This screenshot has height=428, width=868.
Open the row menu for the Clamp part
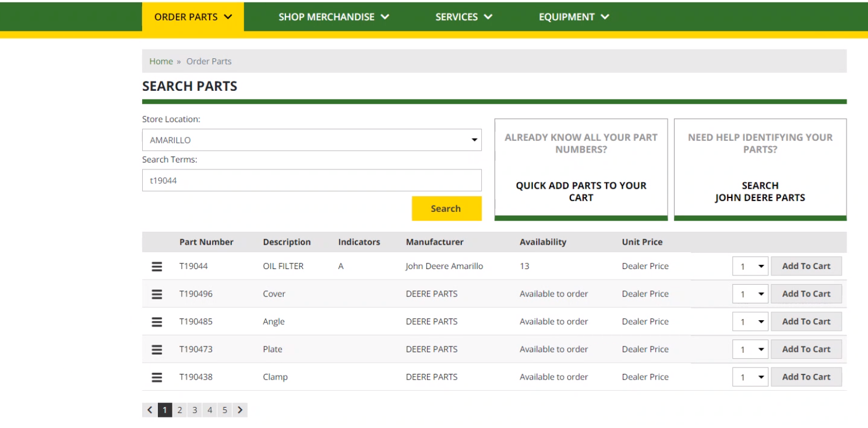click(158, 376)
